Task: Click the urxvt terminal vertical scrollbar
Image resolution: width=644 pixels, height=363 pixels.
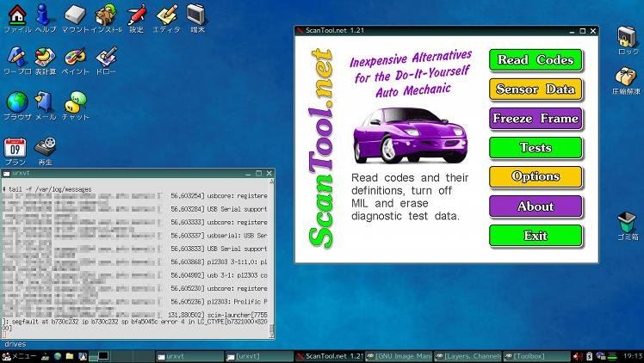Action: click(x=271, y=257)
